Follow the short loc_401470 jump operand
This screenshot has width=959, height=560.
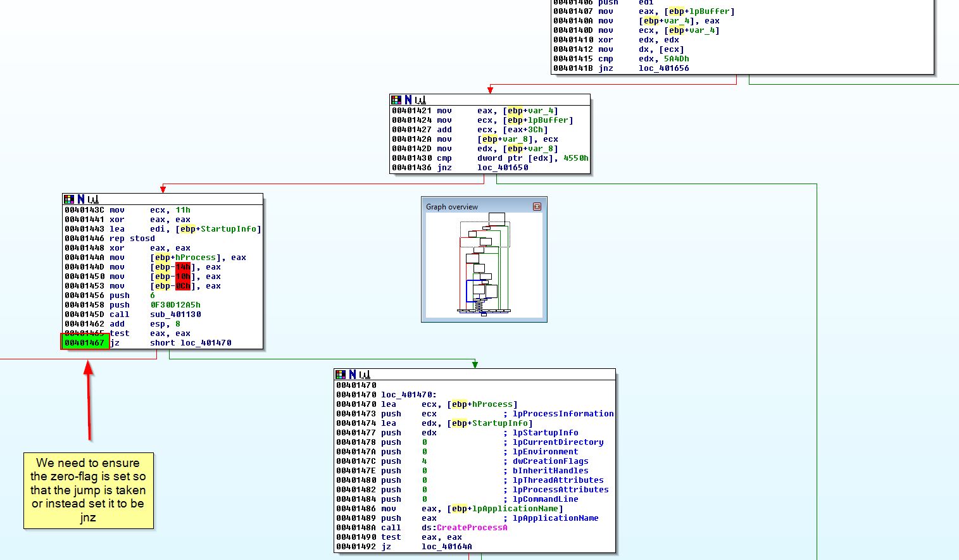point(191,343)
